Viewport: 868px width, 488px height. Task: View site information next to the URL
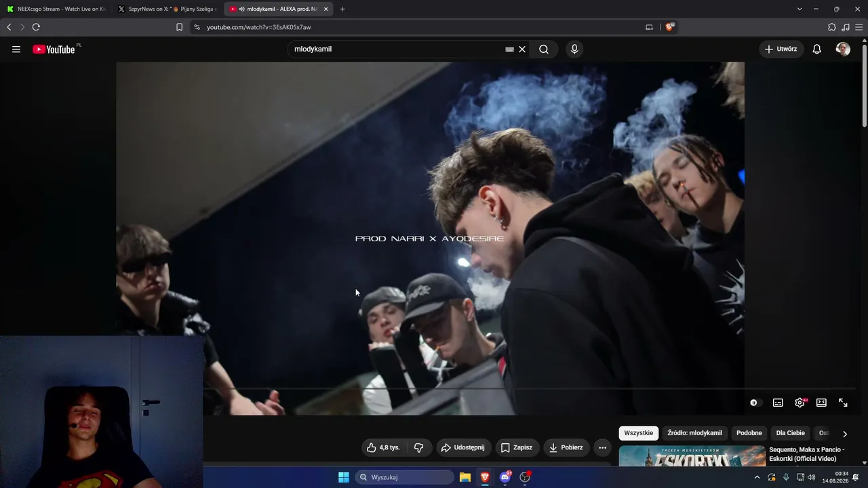coord(197,27)
